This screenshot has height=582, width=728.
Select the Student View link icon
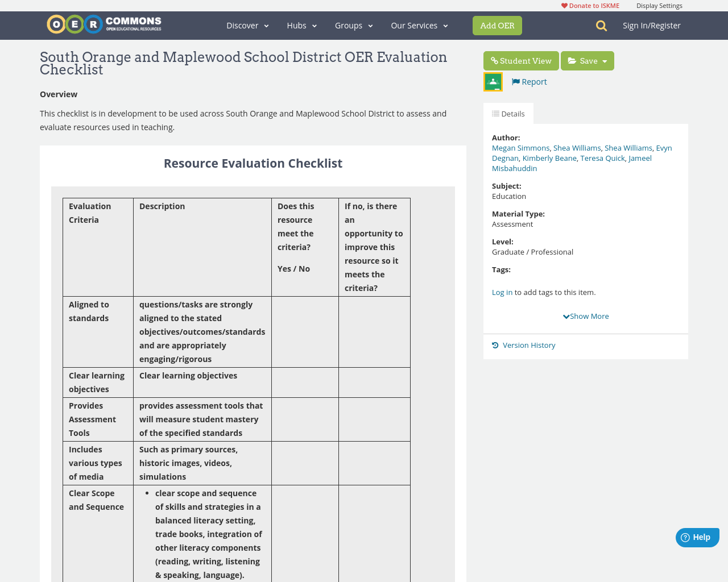click(494, 60)
